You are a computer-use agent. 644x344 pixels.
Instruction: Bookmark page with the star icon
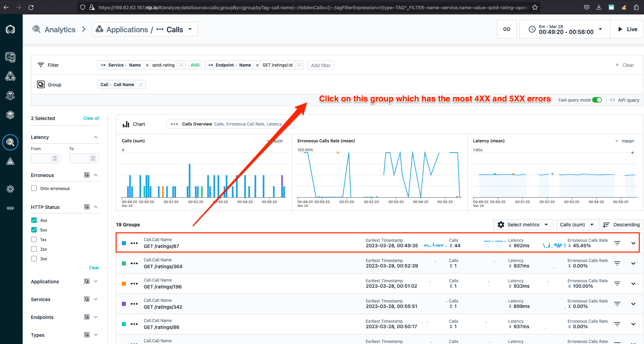click(535, 7)
